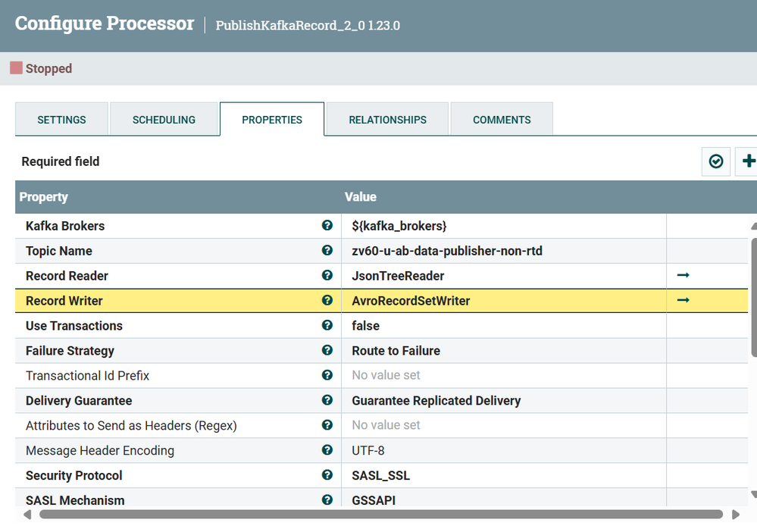Add a new property with plus icon
Screen dimensions: 757x532
pyautogui.click(x=747, y=161)
